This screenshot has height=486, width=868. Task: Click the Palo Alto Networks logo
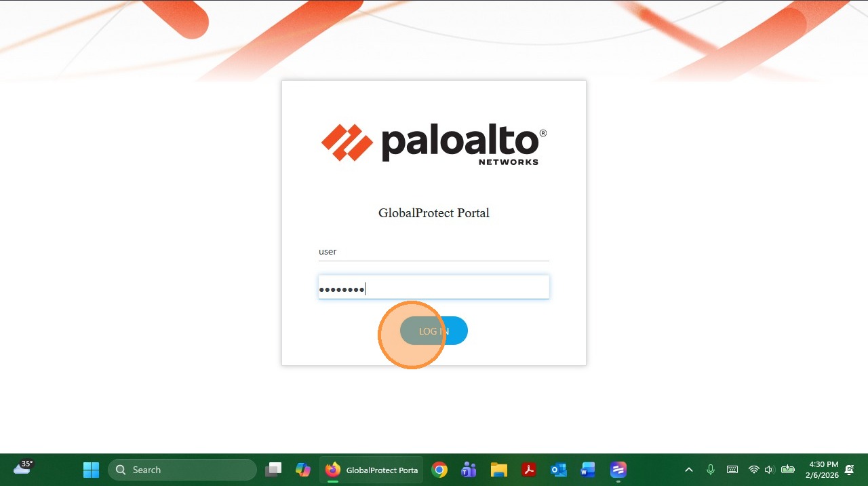434,145
